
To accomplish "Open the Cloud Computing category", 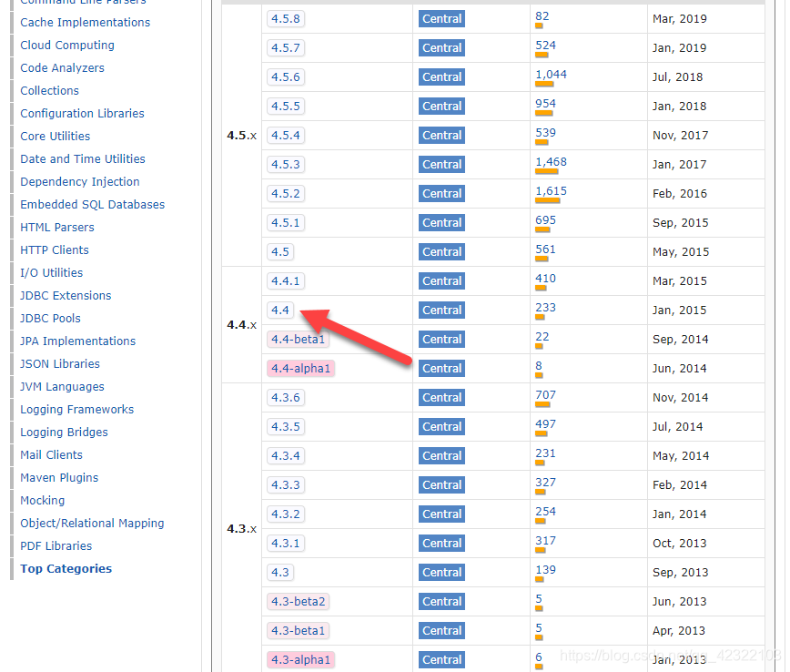I will 67,45.
